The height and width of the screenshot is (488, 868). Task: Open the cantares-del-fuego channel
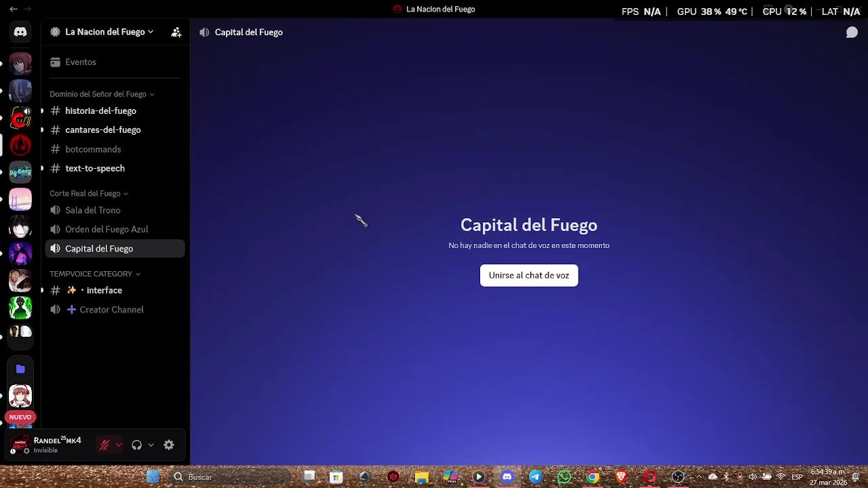click(115, 129)
